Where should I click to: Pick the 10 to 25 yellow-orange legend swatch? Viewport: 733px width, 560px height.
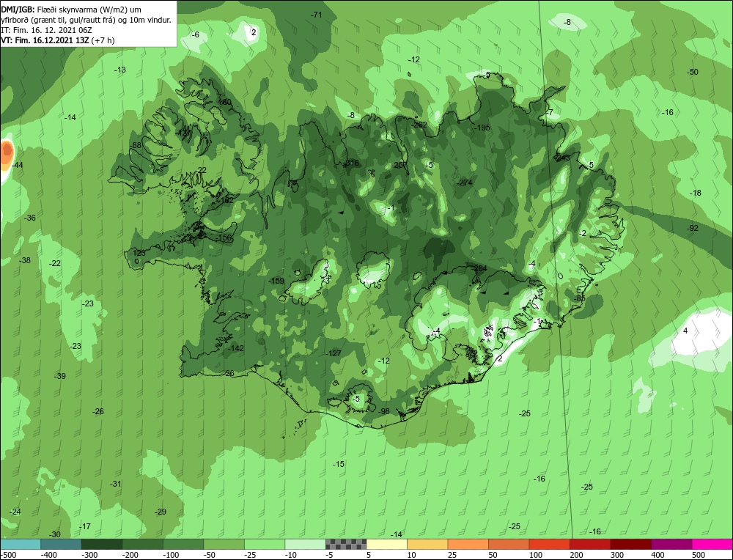click(427, 544)
